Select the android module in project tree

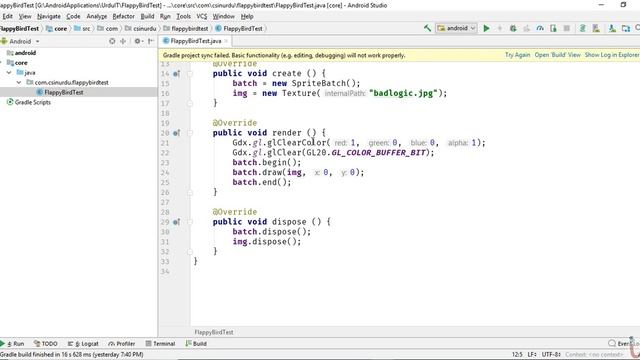coord(21,53)
